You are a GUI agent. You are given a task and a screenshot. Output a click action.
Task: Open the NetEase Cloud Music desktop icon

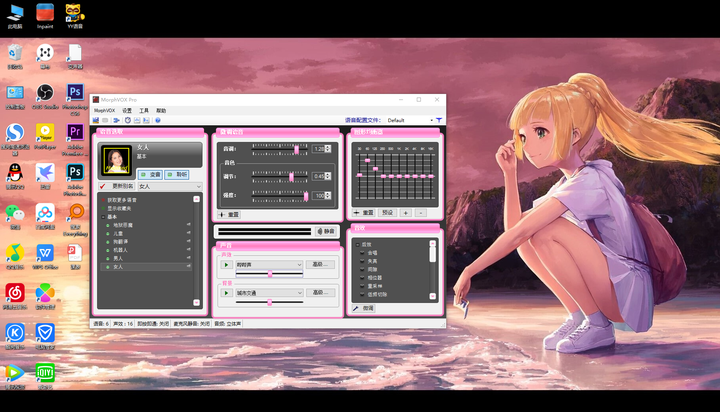[x=15, y=296]
